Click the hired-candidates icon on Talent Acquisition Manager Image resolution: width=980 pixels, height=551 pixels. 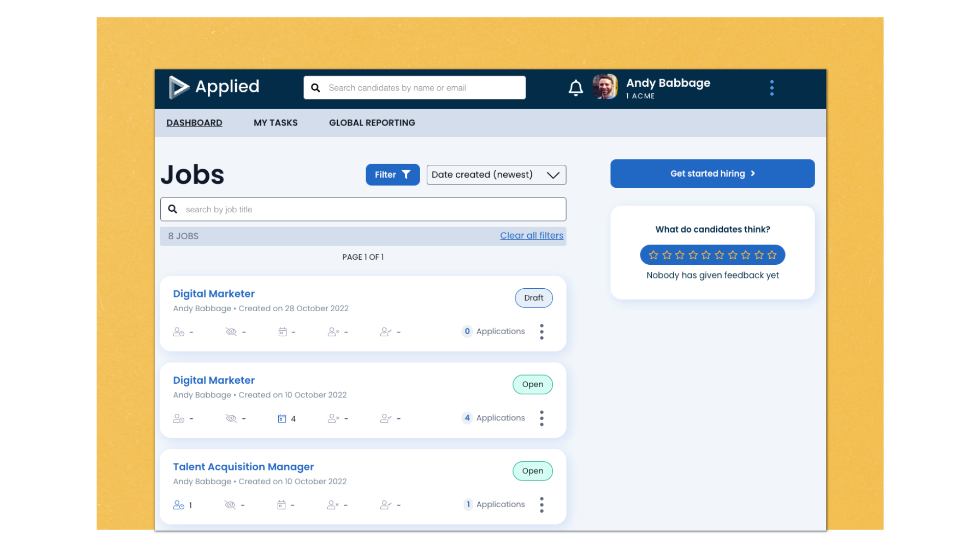click(386, 505)
